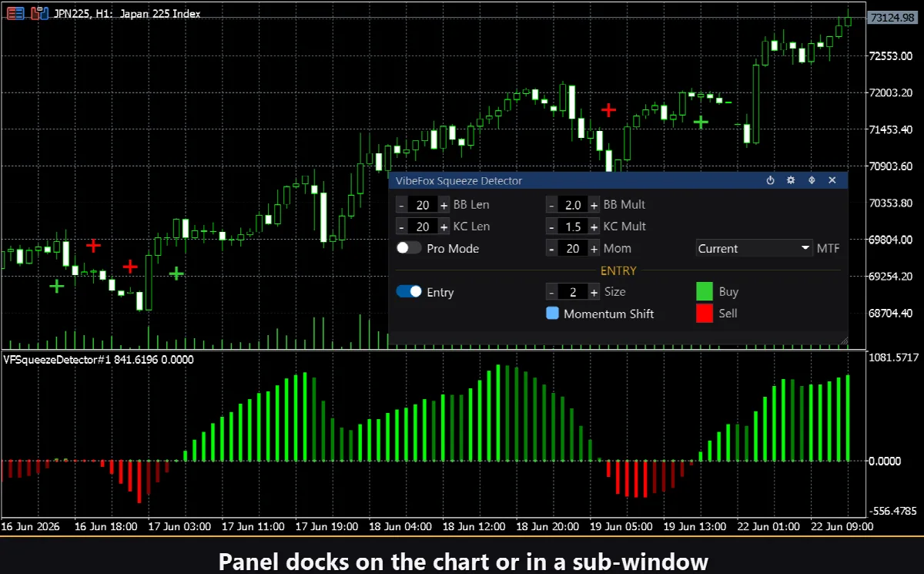The image size is (924, 574).
Task: Click the 73124.98 current price label
Action: tap(893, 17)
